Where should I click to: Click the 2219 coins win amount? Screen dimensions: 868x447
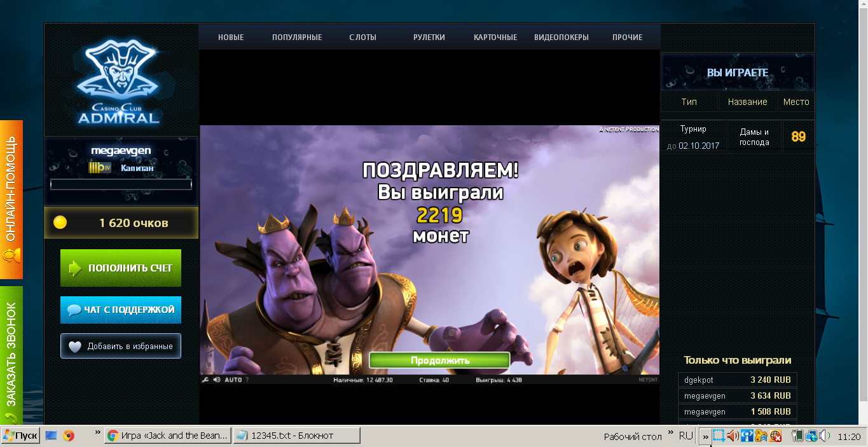pos(439,215)
